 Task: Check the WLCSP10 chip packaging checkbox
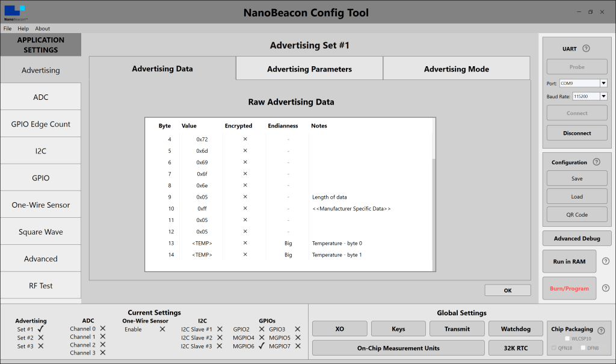coord(567,339)
